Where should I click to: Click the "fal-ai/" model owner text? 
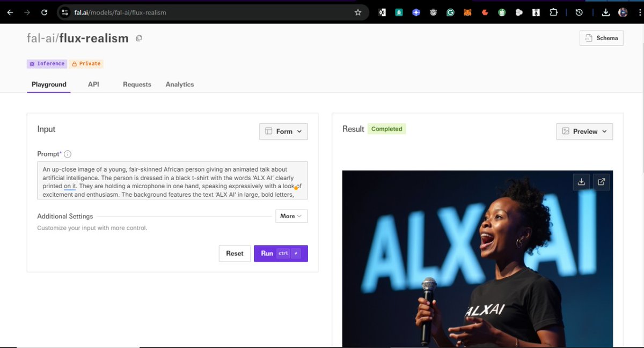43,38
